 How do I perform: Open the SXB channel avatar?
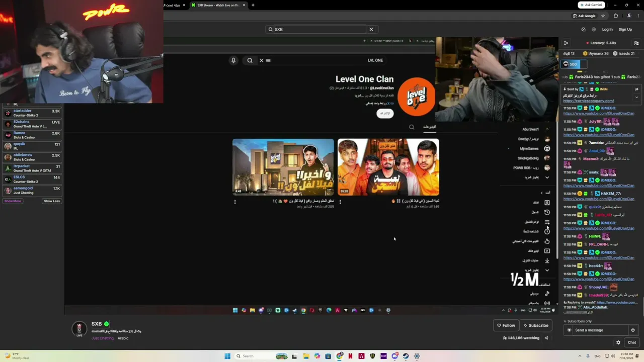coord(79,329)
